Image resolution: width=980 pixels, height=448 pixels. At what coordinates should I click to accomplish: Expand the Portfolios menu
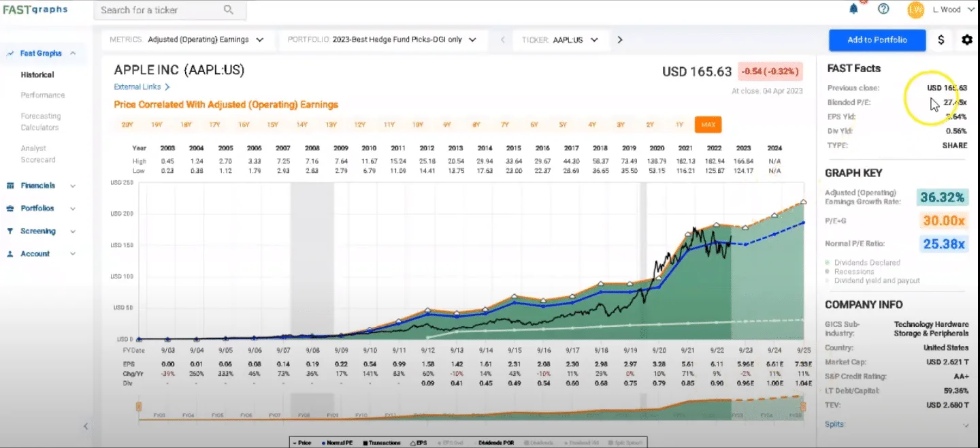(x=73, y=208)
